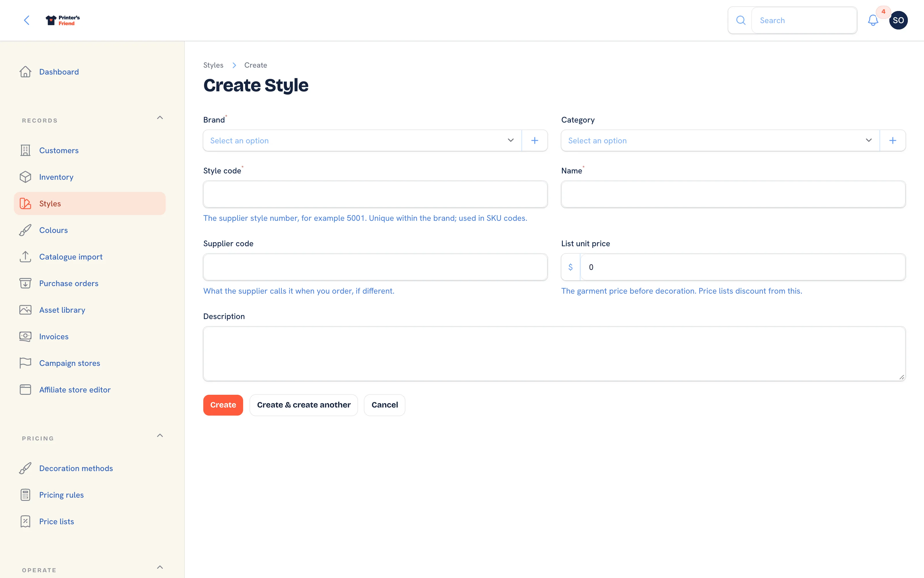Click the orange Create button
The height and width of the screenshot is (578, 924).
223,405
